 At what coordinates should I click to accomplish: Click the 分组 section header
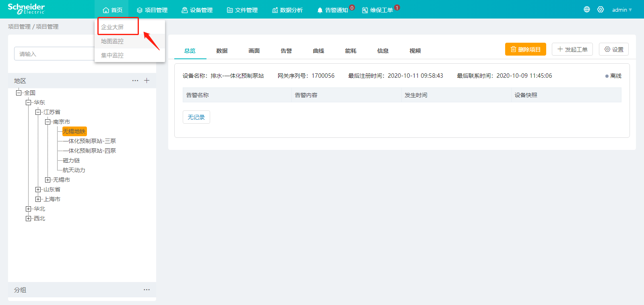coord(82,290)
